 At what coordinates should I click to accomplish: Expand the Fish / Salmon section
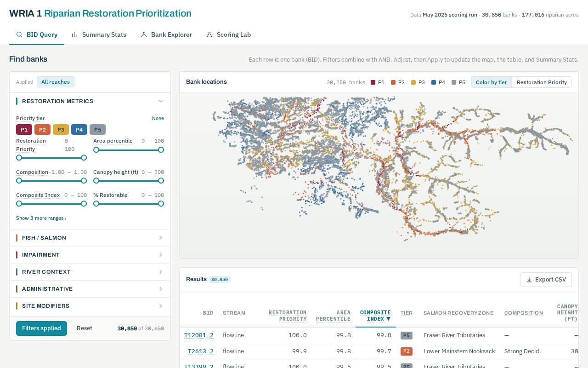coord(90,238)
